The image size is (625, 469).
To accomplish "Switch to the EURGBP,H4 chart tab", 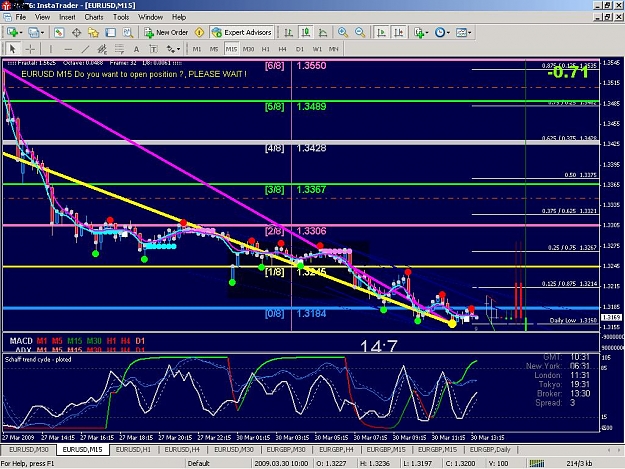I will (x=336, y=449).
